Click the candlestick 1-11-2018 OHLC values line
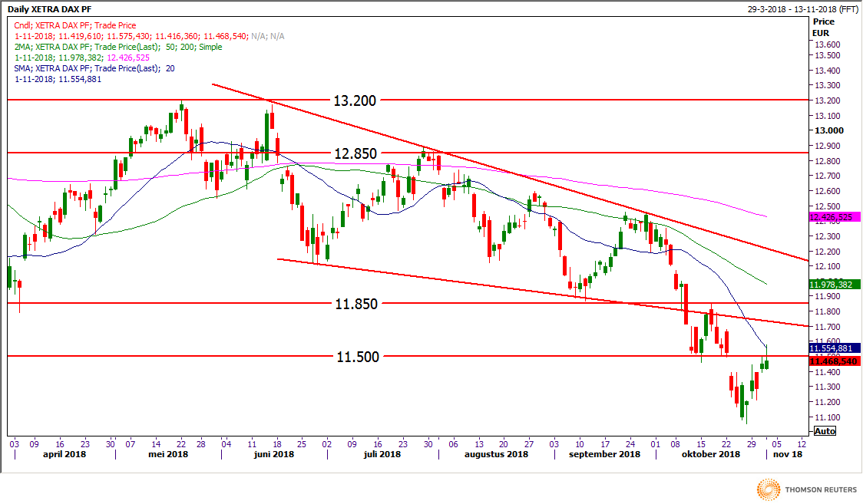Image resolution: width=863 pixels, height=504 pixels. pos(149,36)
